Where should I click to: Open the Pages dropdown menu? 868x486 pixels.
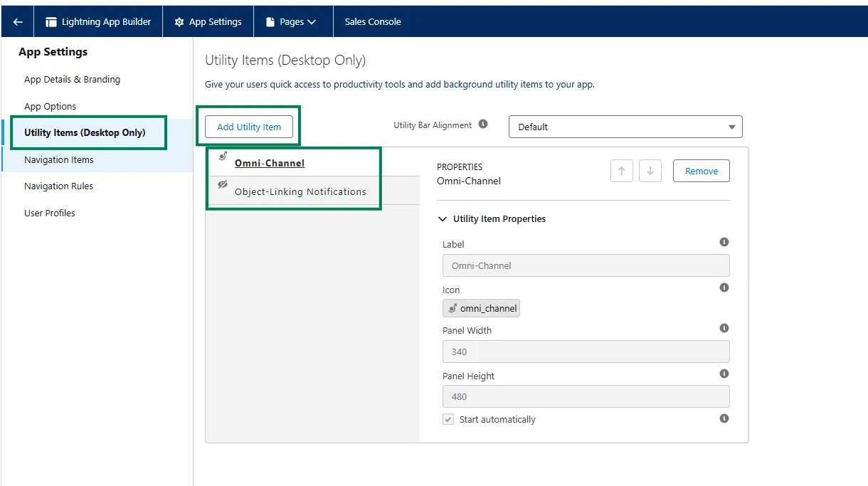(x=291, y=22)
